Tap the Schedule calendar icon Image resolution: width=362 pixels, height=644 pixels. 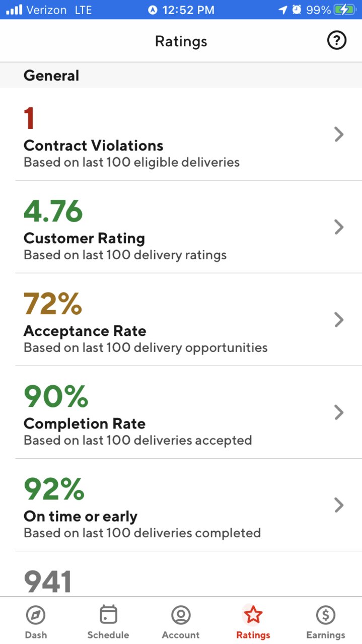click(108, 615)
